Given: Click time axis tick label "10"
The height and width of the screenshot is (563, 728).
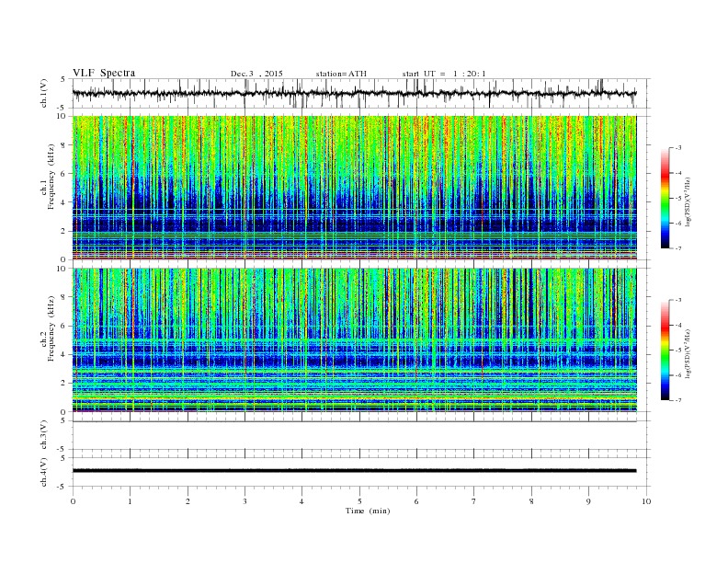Looking at the screenshot, I should tap(646, 501).
